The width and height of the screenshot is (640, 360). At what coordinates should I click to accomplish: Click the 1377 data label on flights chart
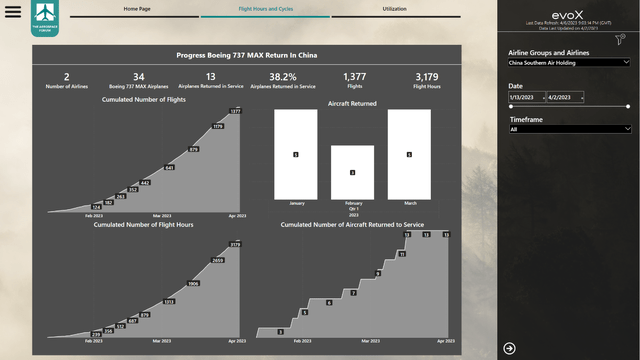(x=236, y=111)
